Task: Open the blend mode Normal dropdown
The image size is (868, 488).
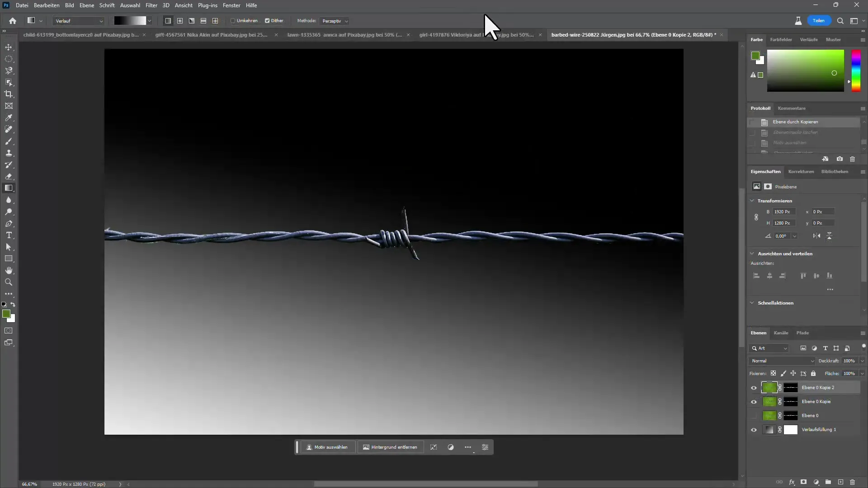Action: tap(782, 361)
